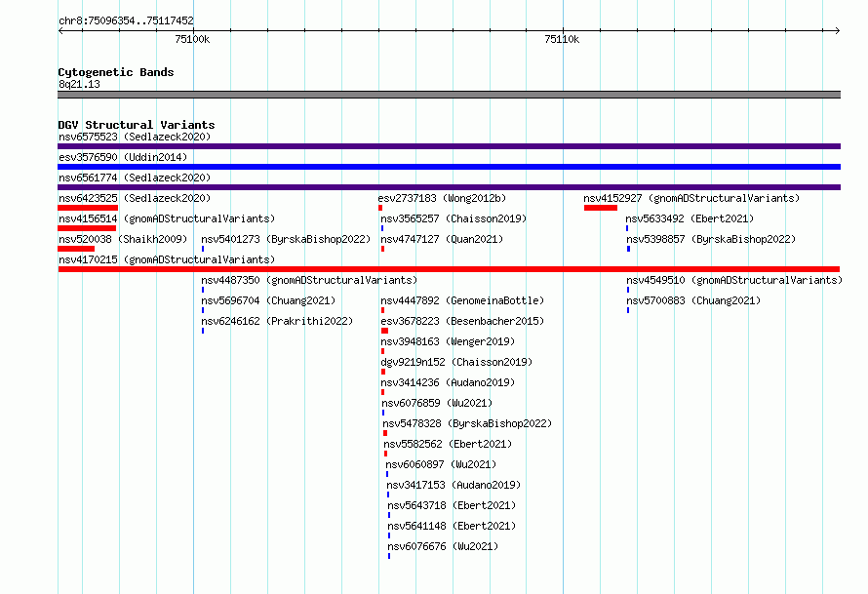Open nsv4549510 (gnomADStructuralVariants) label
Image resolution: width=868 pixels, height=594 pixels.
[734, 280]
